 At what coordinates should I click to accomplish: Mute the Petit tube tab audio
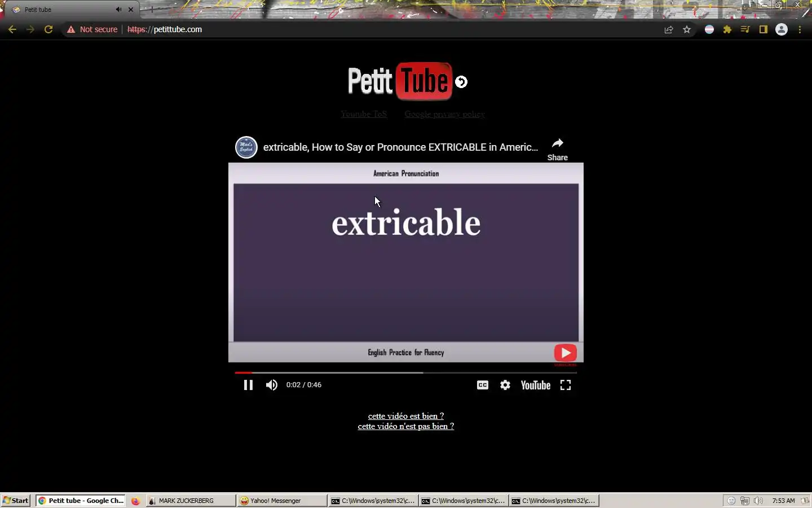[118, 10]
